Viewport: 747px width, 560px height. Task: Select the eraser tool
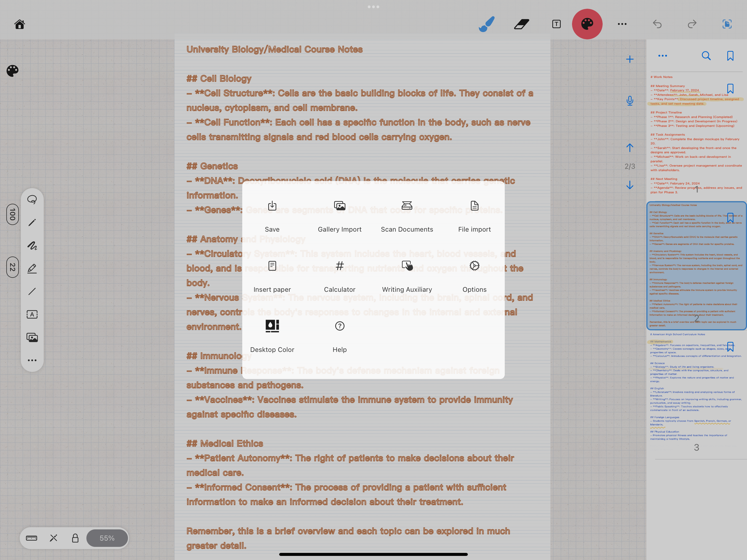521,24
